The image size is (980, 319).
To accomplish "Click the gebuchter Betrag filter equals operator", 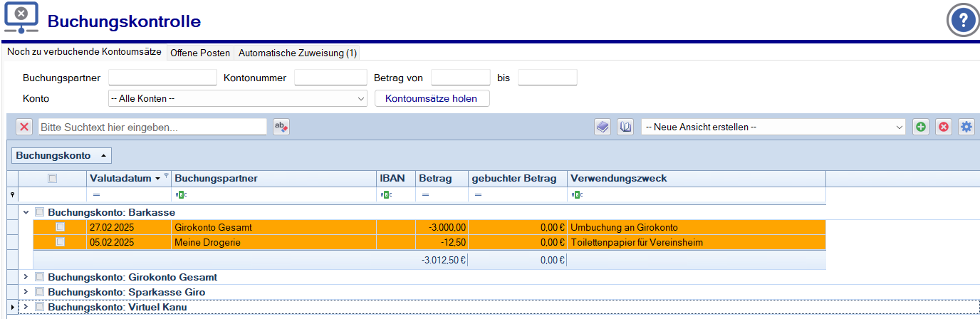I will 478,194.
